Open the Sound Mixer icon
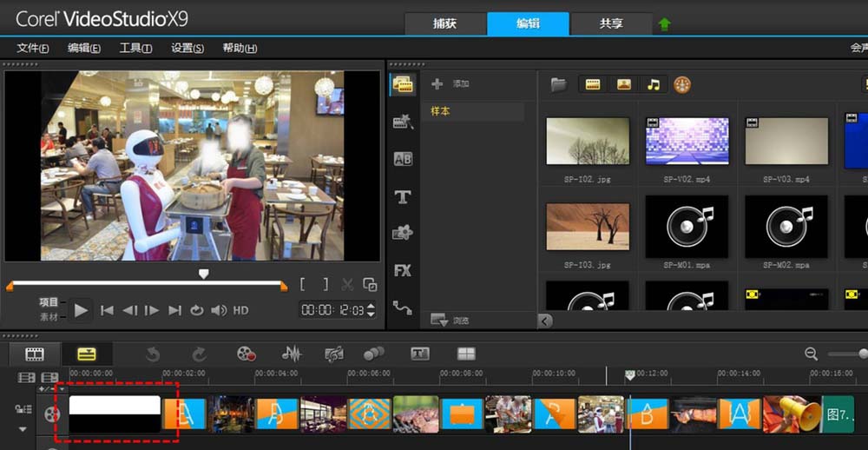Image resolution: width=868 pixels, height=450 pixels. (292, 354)
